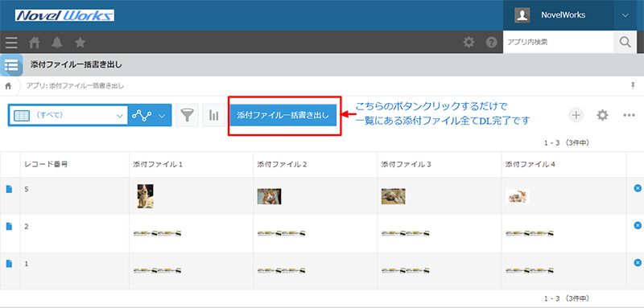Click the pin icon at right of breadcrumb
The image size is (644, 308).
pyautogui.click(x=633, y=86)
